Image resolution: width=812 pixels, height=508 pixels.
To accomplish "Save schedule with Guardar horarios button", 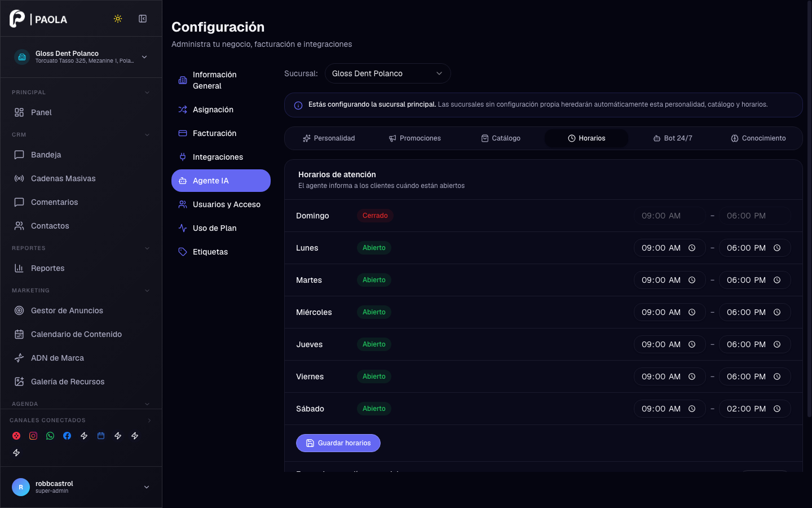I will click(338, 443).
